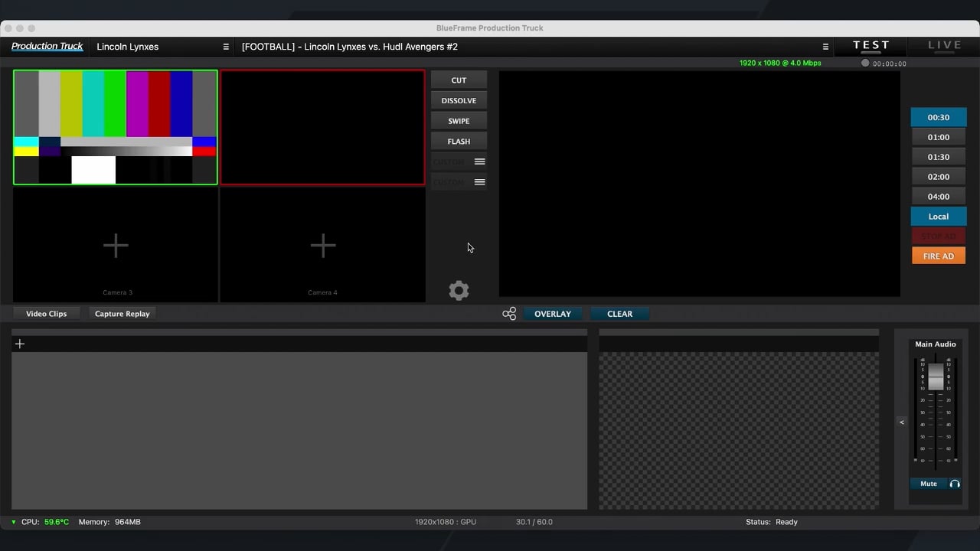Screen dimensions: 980x551
Task: Click the 1920 x 1080 @ 4.0 Mbps readout
Action: pos(780,64)
